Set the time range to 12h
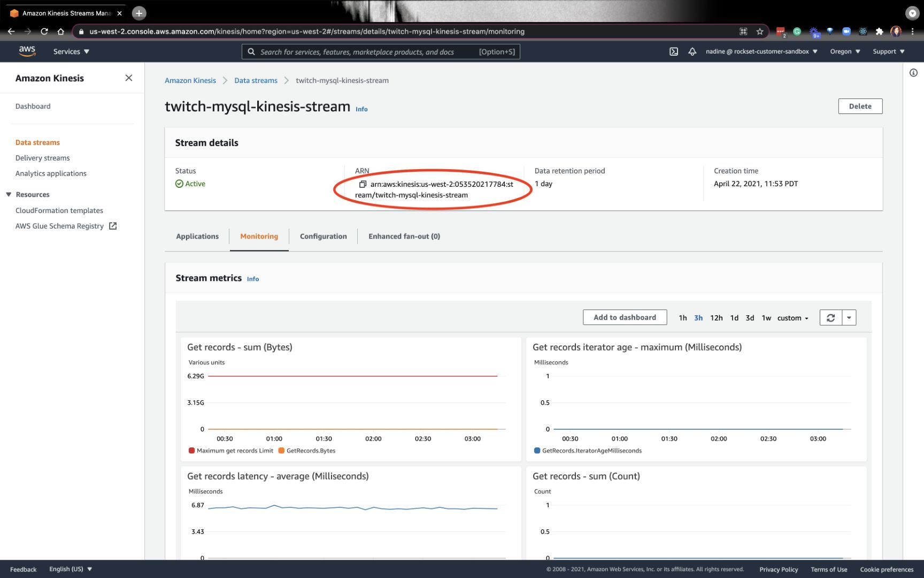This screenshot has height=578, width=924. [x=716, y=318]
